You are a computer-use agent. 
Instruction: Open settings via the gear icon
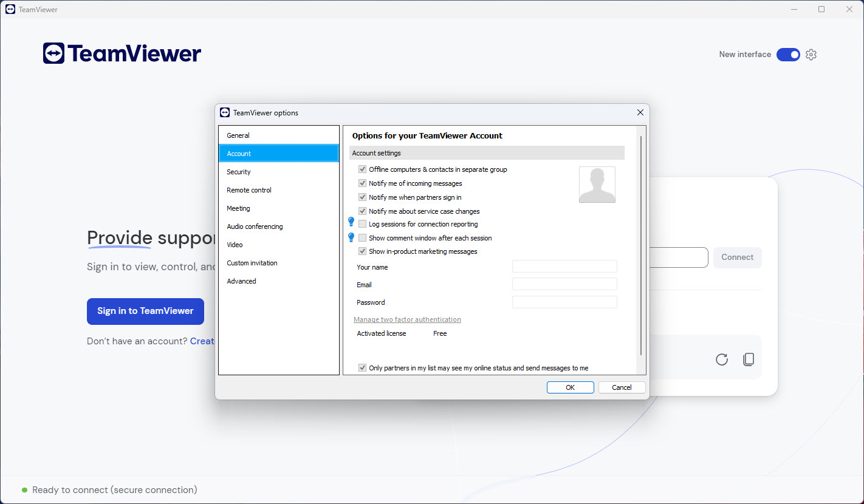point(811,55)
